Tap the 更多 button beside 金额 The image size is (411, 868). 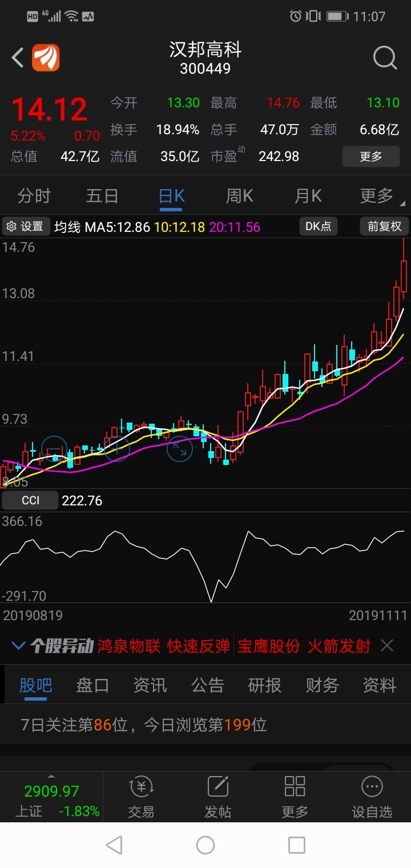pos(371,156)
